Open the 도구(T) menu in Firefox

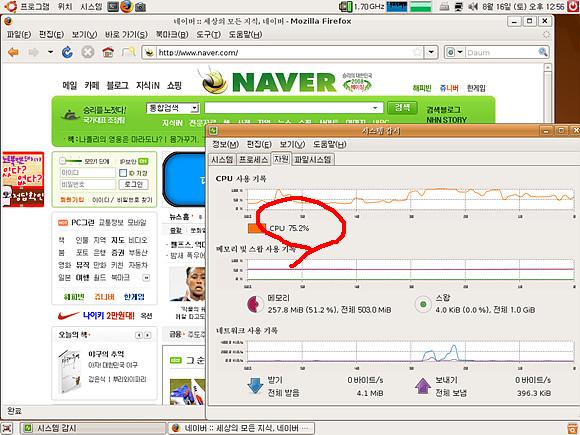pyautogui.click(x=208, y=34)
